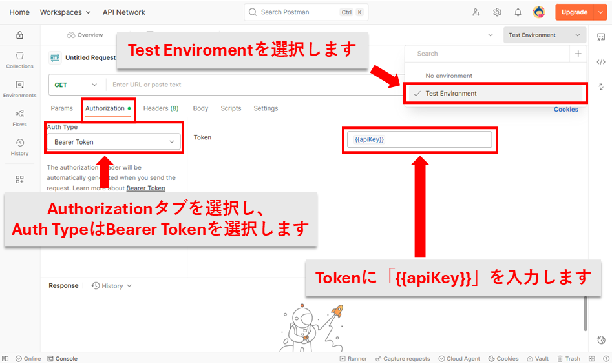Open Cookies in status bar
612x364 pixels.
tap(503, 359)
